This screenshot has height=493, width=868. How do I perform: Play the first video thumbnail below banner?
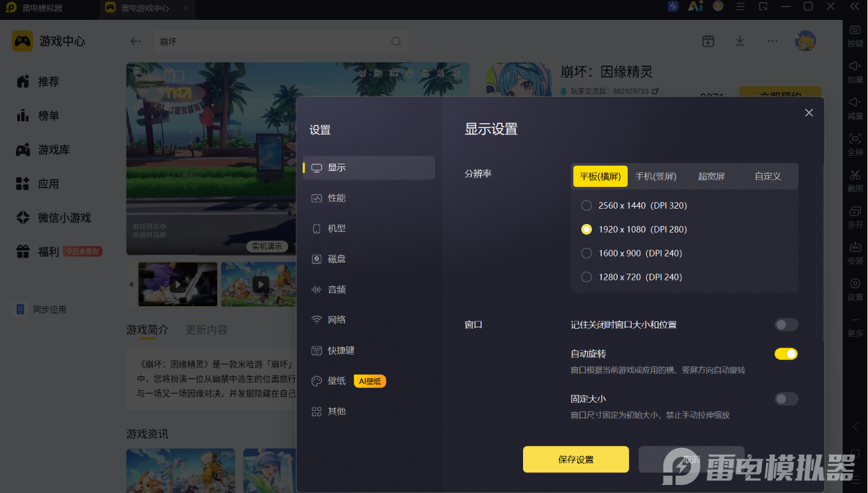[x=177, y=284]
